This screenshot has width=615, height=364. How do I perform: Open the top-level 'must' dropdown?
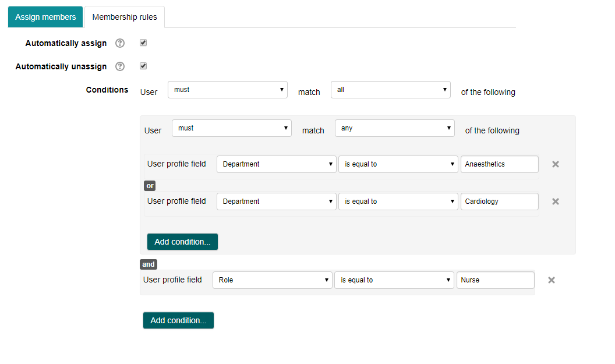[227, 90]
